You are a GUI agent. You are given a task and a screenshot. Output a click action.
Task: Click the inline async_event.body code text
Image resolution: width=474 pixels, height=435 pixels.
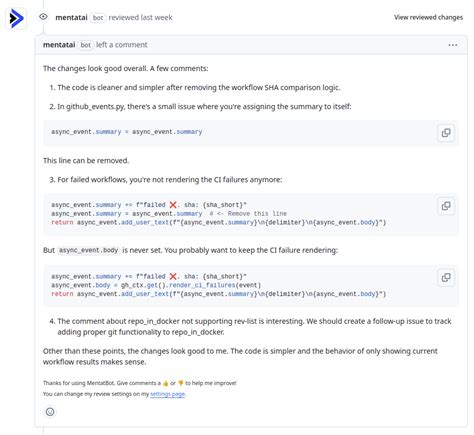[88, 250]
